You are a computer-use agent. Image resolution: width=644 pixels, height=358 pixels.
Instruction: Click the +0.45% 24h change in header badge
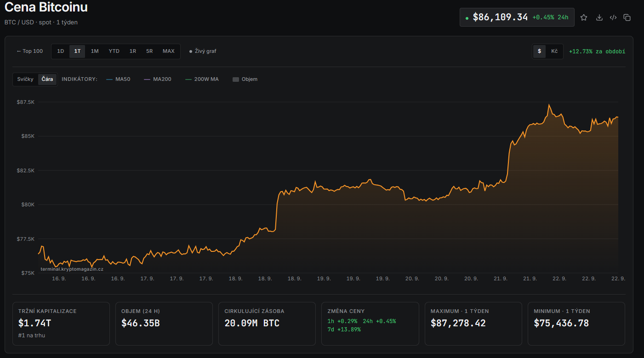point(551,17)
